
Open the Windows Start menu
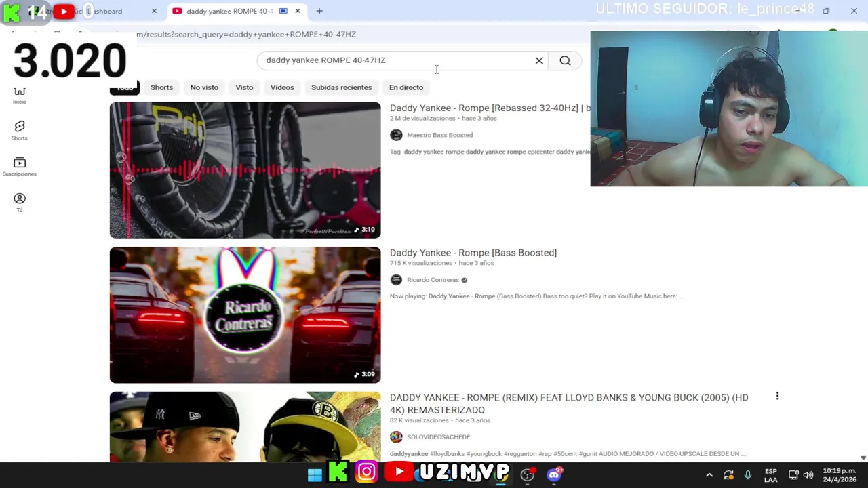315,474
